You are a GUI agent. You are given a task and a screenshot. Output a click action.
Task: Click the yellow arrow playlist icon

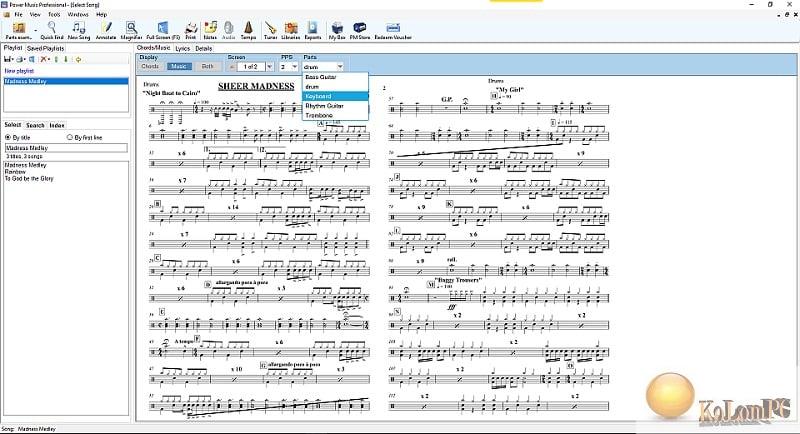(79, 59)
